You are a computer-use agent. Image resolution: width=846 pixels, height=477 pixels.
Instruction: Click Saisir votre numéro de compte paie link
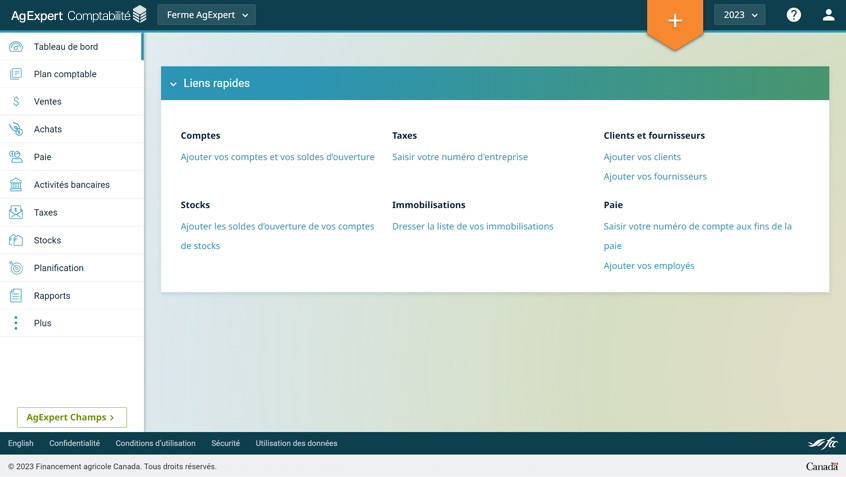click(x=698, y=236)
